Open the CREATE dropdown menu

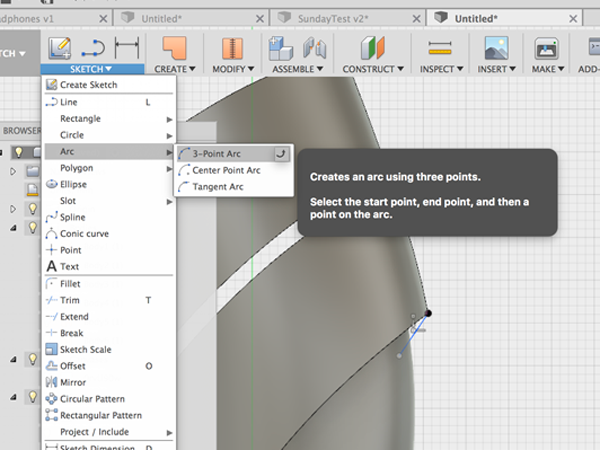(175, 69)
